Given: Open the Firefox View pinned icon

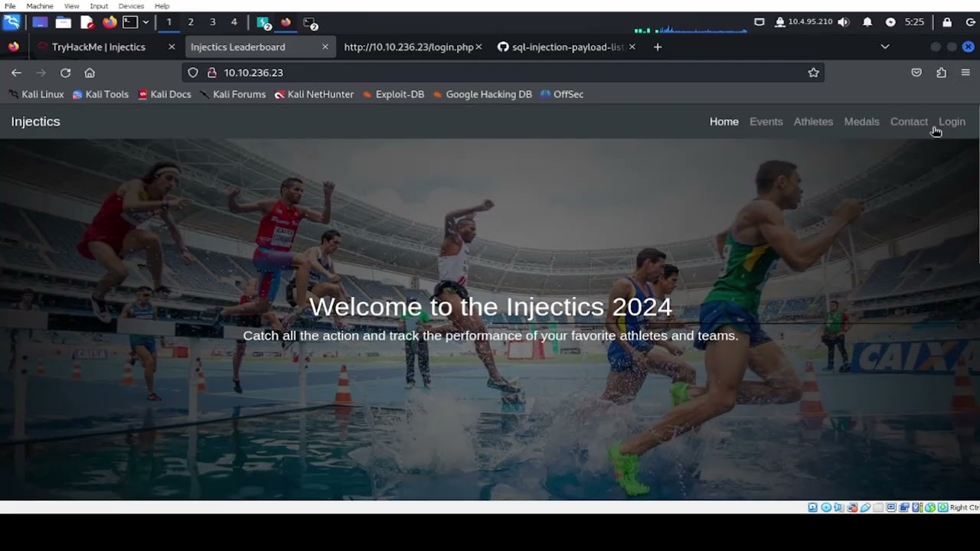Looking at the screenshot, I should pos(14,47).
